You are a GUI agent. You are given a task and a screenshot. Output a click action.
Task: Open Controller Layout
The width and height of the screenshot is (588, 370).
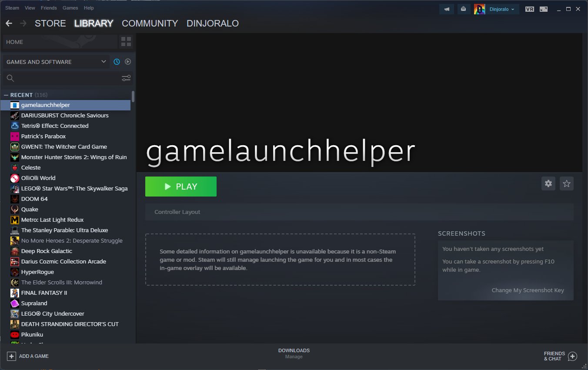click(359, 212)
